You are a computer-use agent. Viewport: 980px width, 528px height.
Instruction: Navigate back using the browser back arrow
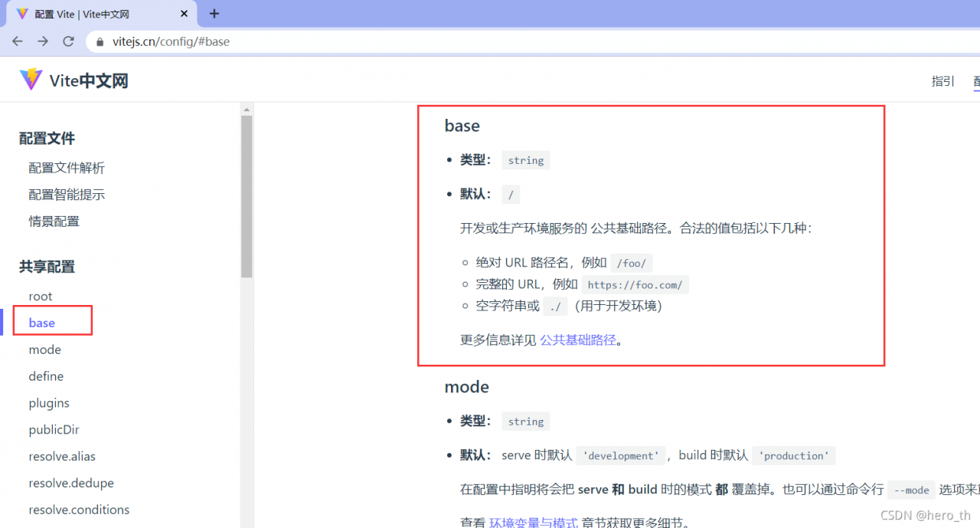(x=17, y=41)
